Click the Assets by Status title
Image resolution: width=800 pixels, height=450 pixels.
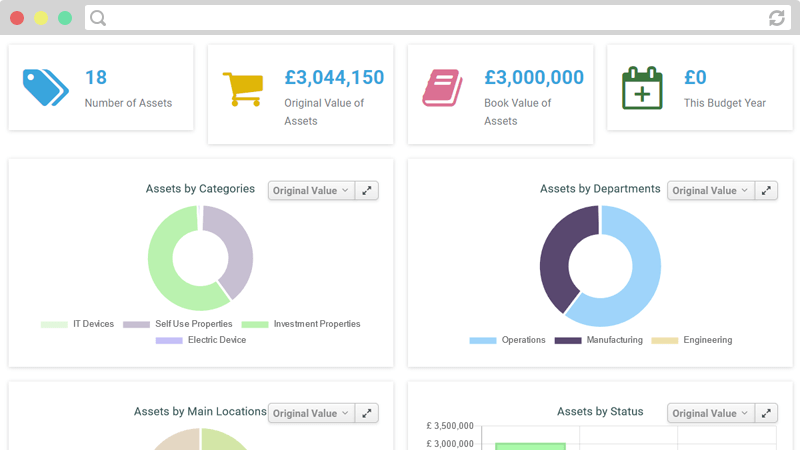pyautogui.click(x=600, y=411)
